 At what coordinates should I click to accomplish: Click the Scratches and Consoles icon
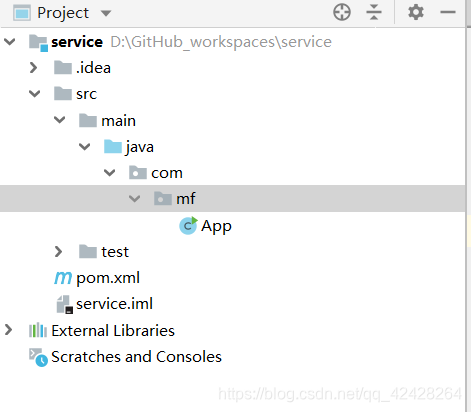coord(38,357)
